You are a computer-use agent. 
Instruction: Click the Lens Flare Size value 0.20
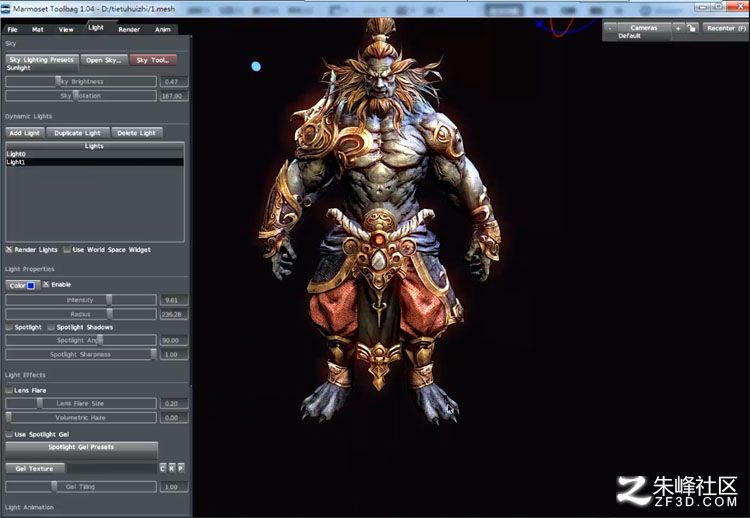(x=174, y=404)
